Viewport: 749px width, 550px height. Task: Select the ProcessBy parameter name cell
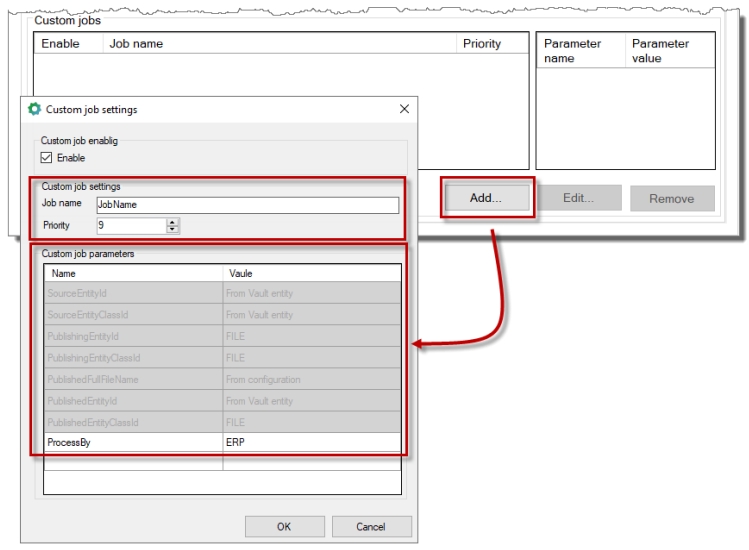point(133,442)
